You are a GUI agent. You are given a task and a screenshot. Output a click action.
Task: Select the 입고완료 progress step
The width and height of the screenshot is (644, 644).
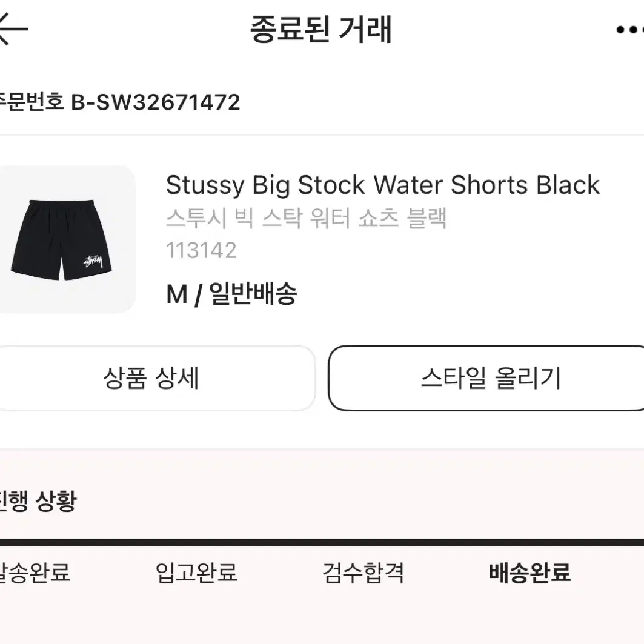coord(196,573)
